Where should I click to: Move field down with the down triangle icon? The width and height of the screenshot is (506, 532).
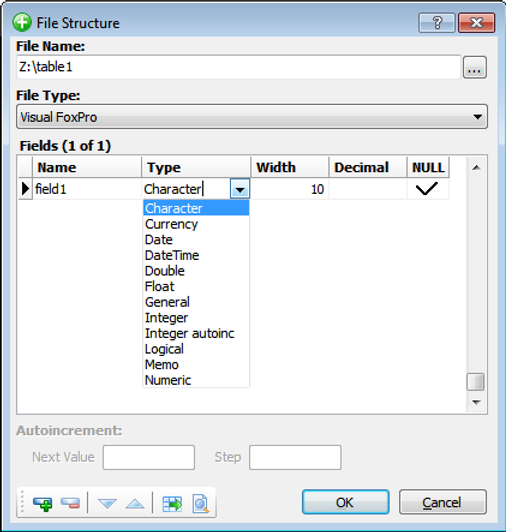(x=107, y=504)
